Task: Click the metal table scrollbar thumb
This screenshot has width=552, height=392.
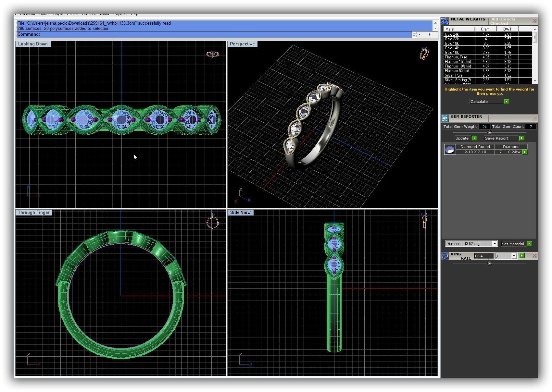Action: [535, 38]
